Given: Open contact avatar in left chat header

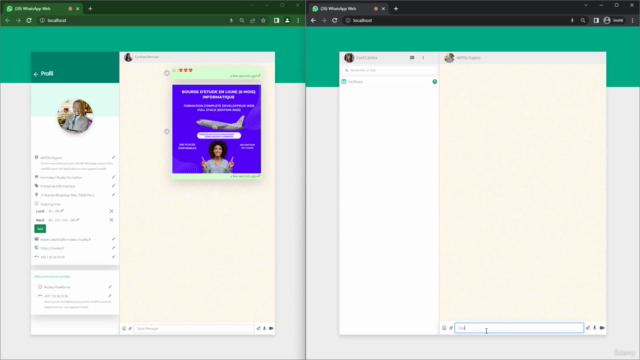Looking at the screenshot, I should pyautogui.click(x=128, y=57).
